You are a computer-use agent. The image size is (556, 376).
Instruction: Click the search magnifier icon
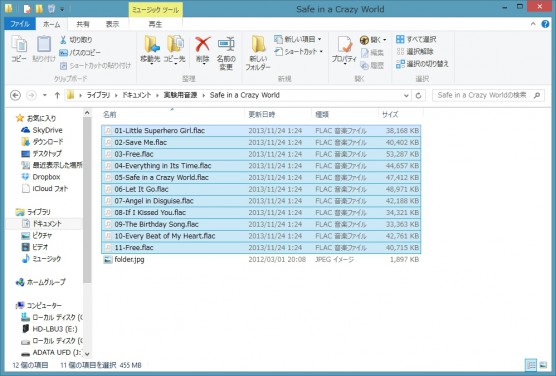(x=536, y=95)
